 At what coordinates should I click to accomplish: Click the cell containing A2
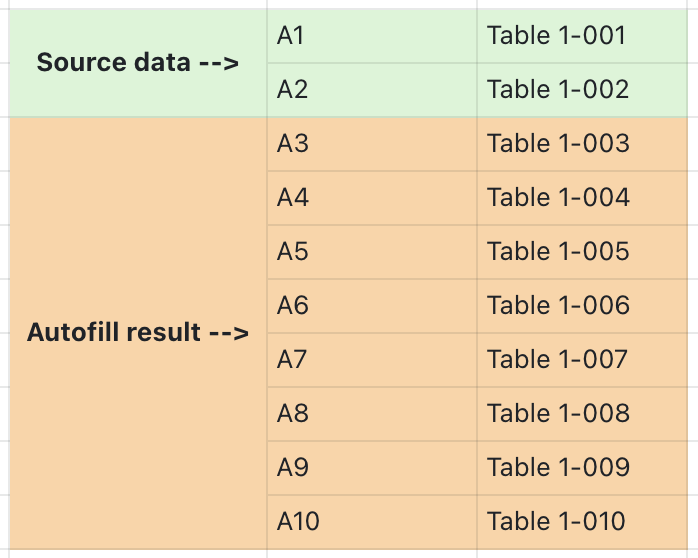tap(372, 90)
